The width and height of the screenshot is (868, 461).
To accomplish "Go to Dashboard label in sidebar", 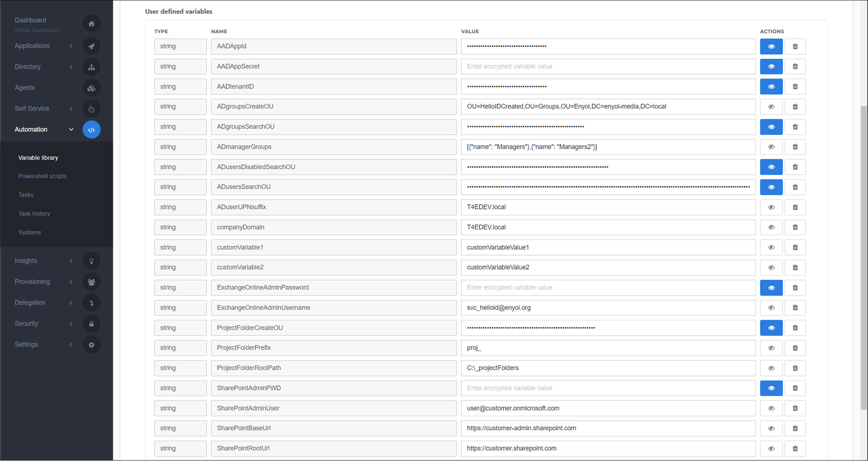I will pyautogui.click(x=30, y=20).
